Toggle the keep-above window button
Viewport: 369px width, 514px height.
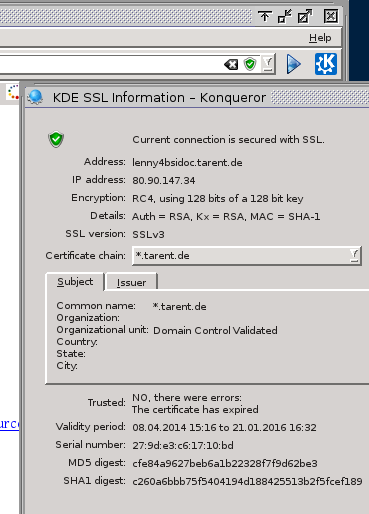tap(265, 16)
